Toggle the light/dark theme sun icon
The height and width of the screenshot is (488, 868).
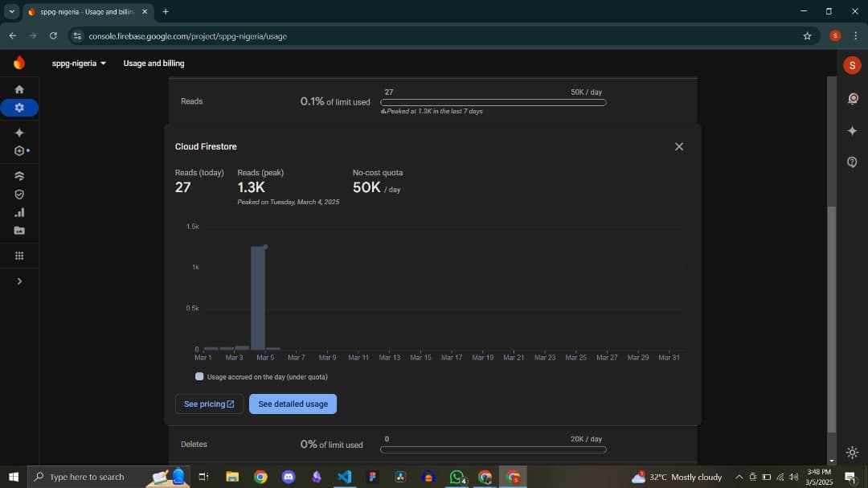coord(853,453)
